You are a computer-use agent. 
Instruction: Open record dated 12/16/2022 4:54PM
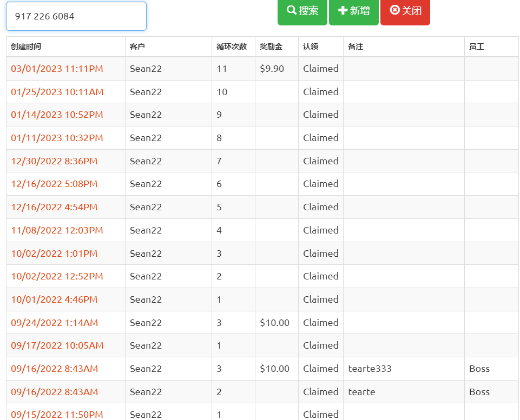tap(55, 207)
